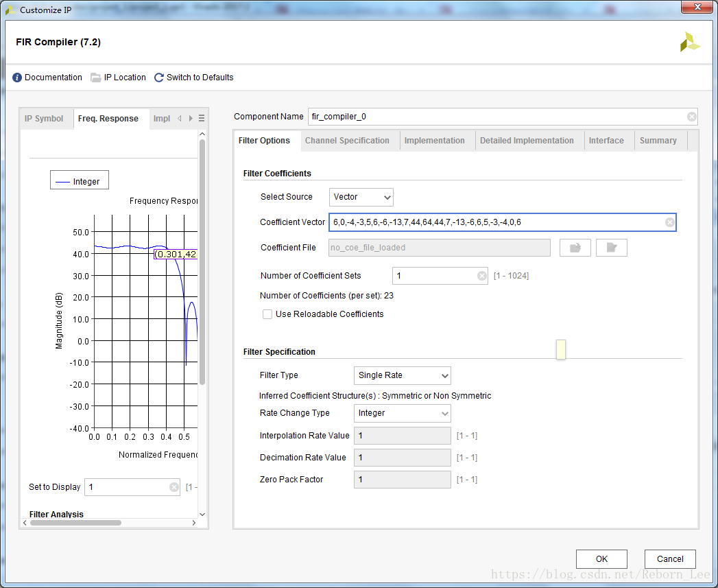Open the Rate Change Type dropdown

click(x=402, y=413)
